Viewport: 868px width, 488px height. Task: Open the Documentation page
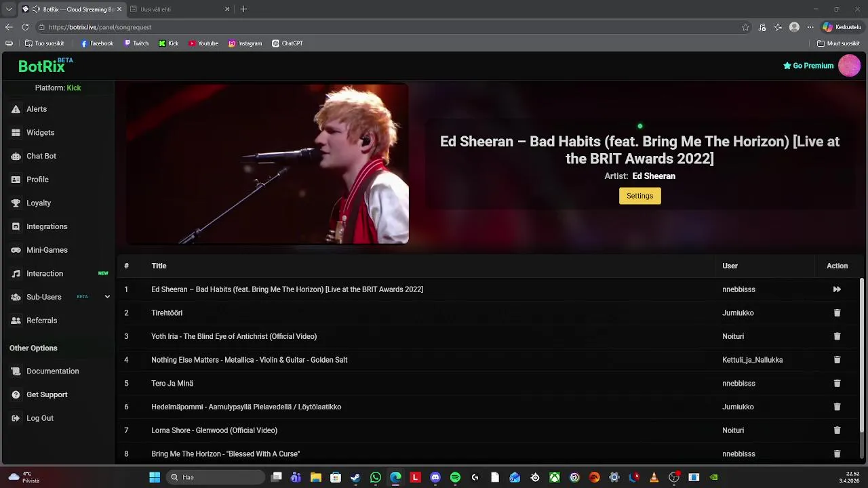[x=52, y=371]
